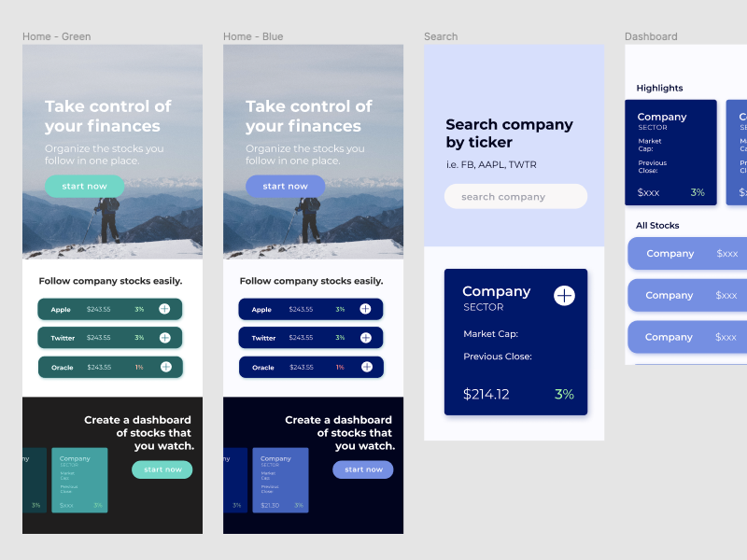Click plus icon on green Oracle stock row
The width and height of the screenshot is (747, 560).
click(165, 367)
